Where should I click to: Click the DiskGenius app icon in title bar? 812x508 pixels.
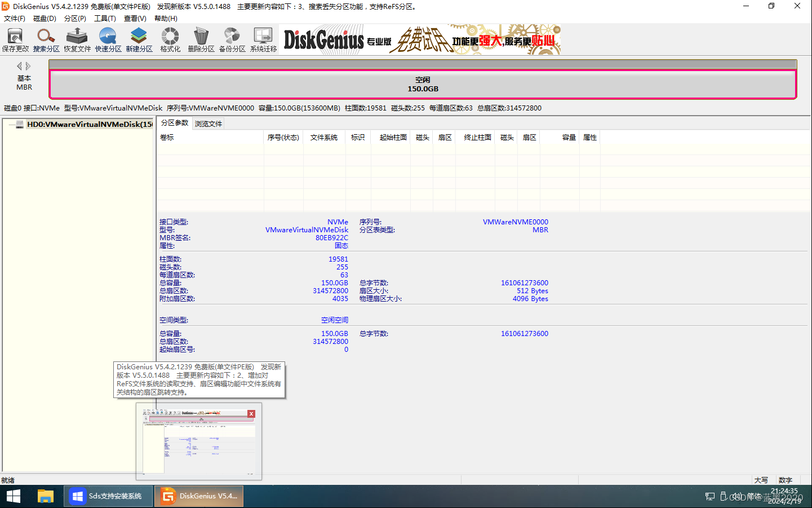coord(6,6)
